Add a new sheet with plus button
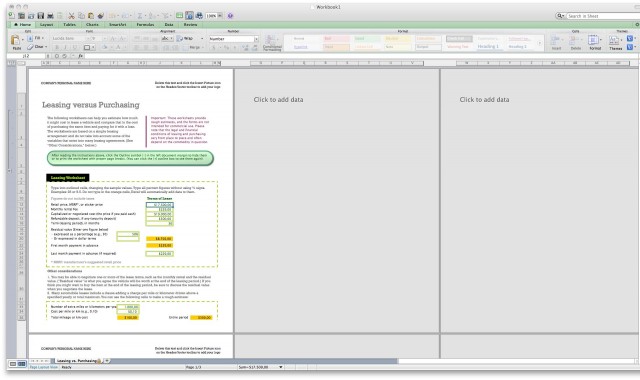 [x=107, y=361]
